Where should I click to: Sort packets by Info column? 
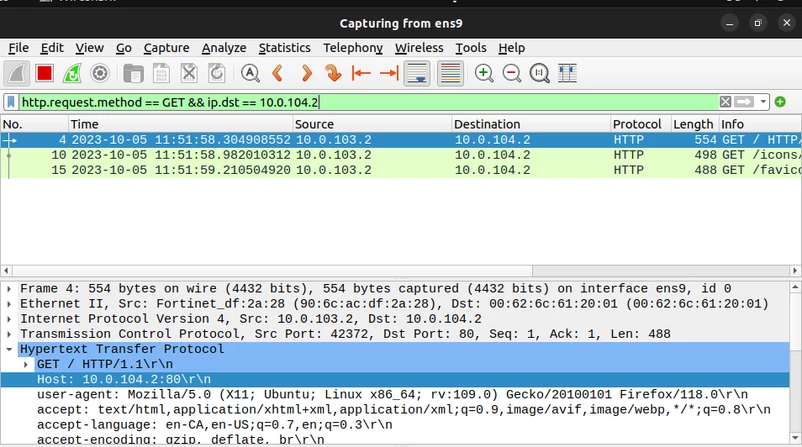[760, 124]
